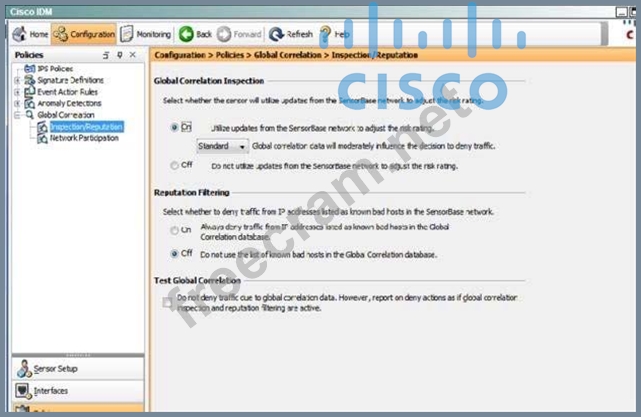Image resolution: width=641 pixels, height=417 pixels.
Task: Select Network Participation in the tree
Action: tap(83, 138)
